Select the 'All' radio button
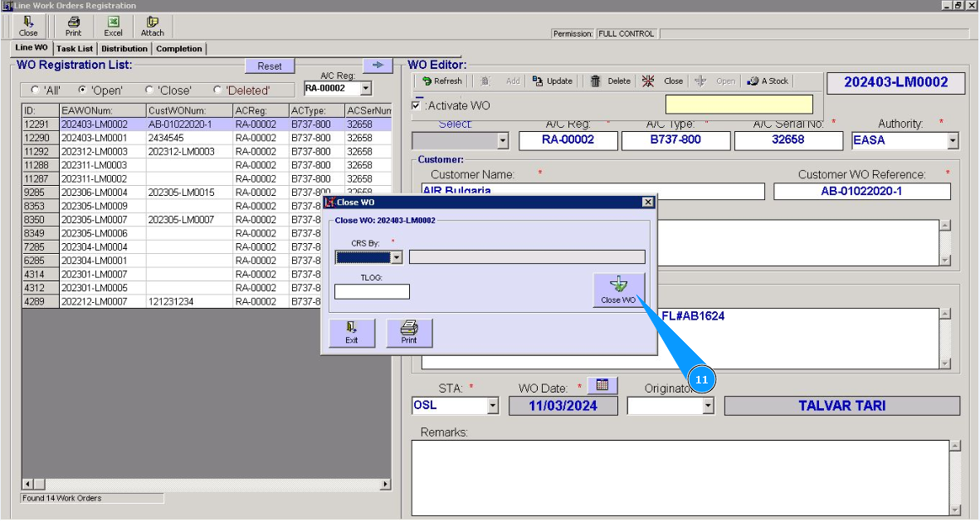The width and height of the screenshot is (980, 522). (x=35, y=90)
